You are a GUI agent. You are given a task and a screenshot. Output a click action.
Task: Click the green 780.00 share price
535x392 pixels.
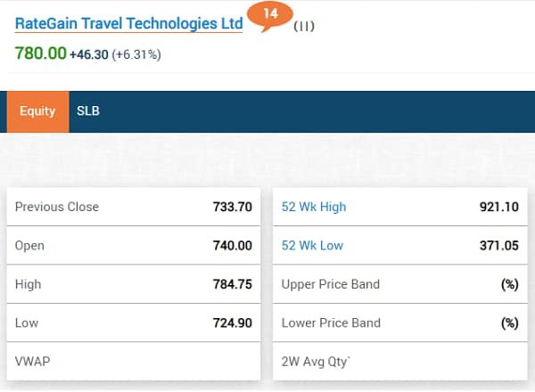click(x=41, y=53)
